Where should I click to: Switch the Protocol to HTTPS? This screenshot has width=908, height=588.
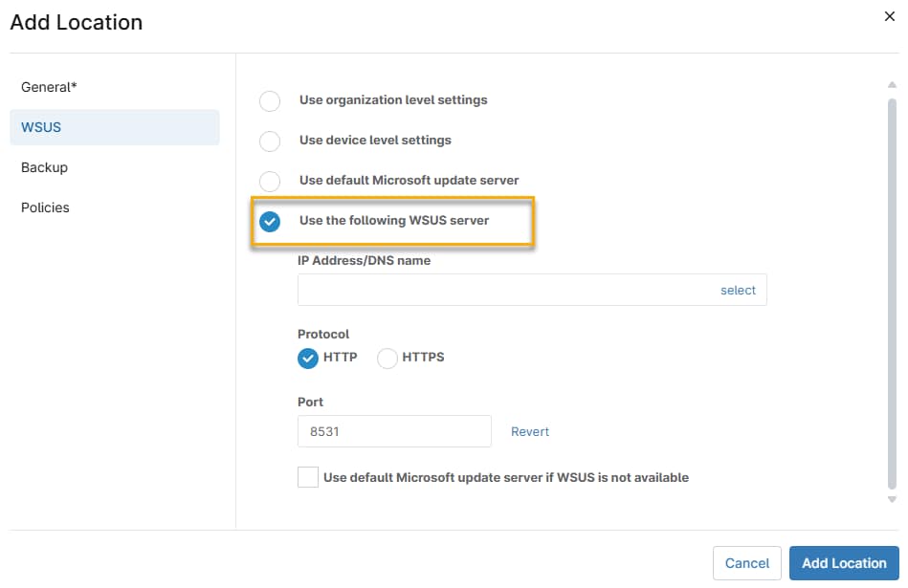[x=387, y=358]
